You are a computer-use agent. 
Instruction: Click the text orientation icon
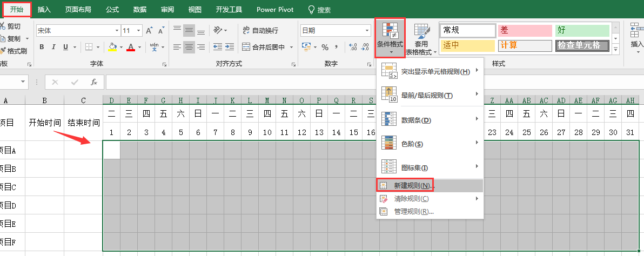click(218, 30)
